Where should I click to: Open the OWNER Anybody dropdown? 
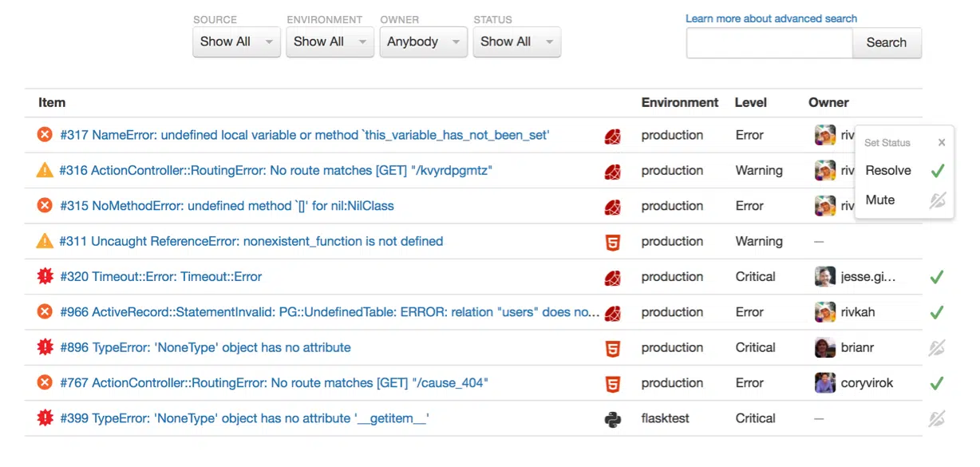pyautogui.click(x=423, y=42)
